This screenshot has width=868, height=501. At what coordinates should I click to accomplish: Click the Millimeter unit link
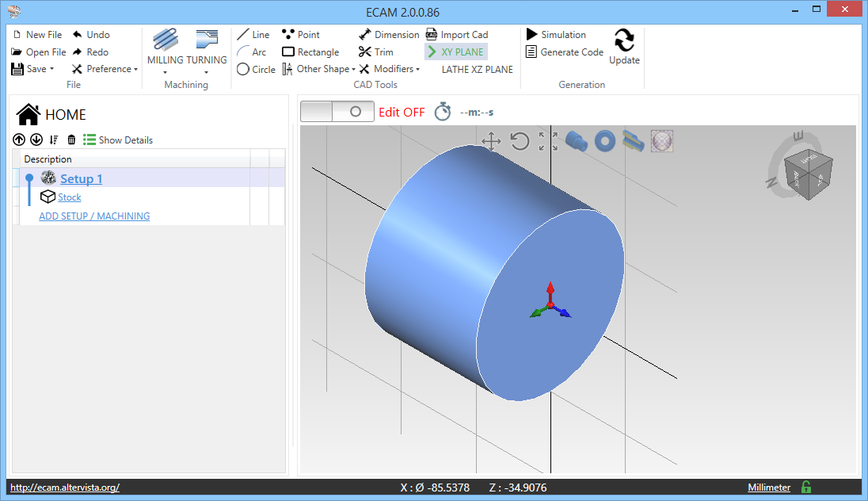pos(769,488)
